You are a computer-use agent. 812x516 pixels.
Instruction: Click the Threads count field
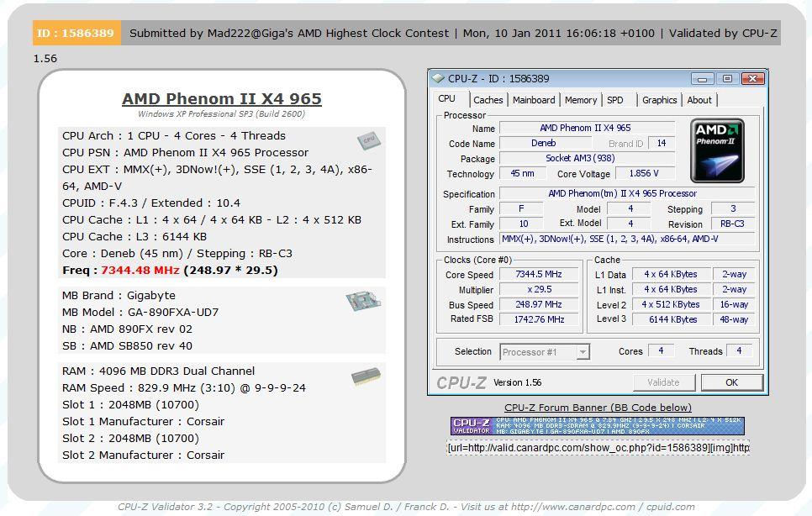pyautogui.click(x=739, y=351)
